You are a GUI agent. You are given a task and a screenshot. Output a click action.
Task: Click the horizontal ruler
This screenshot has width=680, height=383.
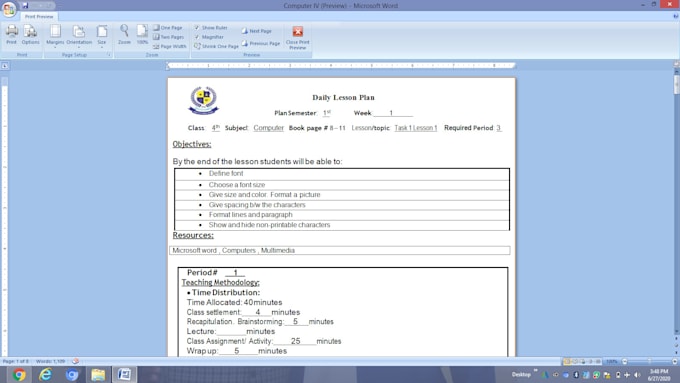click(x=341, y=66)
